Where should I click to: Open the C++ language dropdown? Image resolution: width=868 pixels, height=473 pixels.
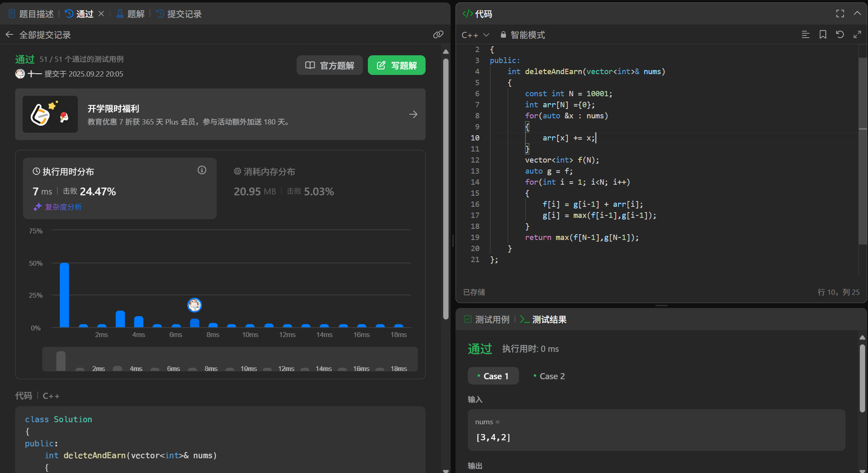[475, 35]
